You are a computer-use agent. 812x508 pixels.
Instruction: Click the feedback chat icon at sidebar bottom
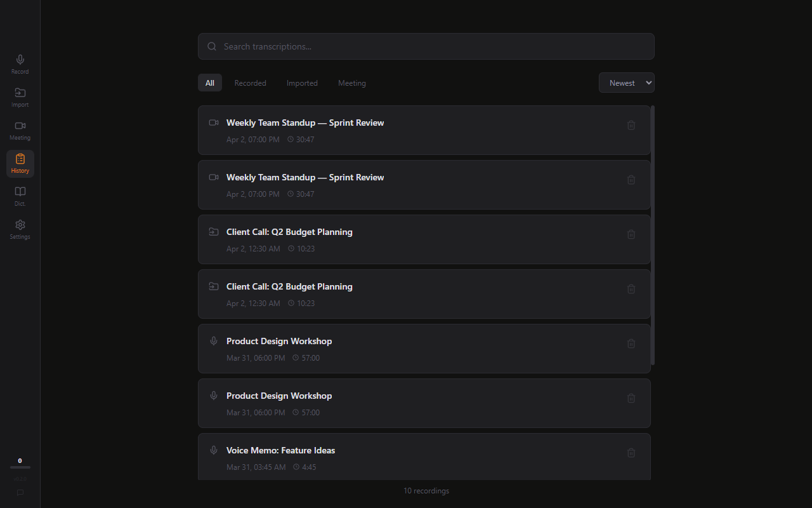20,493
